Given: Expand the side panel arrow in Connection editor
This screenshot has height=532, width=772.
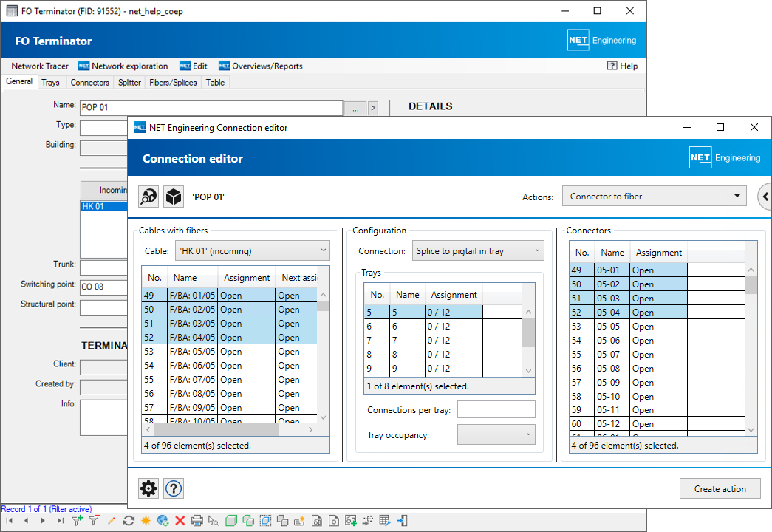Looking at the screenshot, I should pos(765,197).
